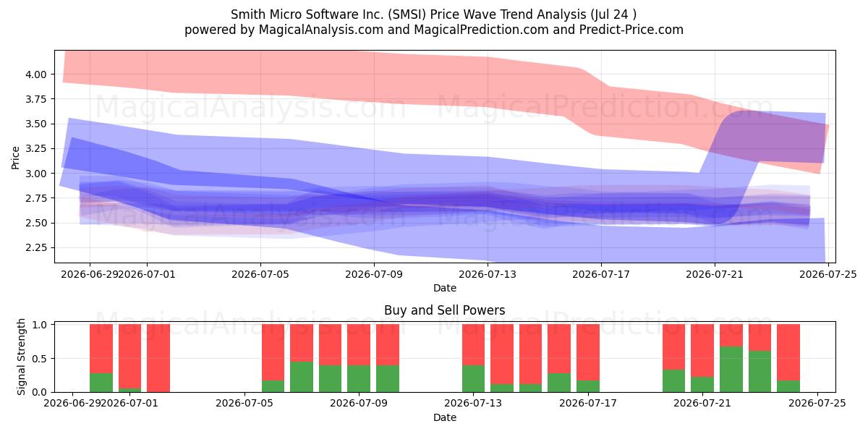This screenshot has height=434, width=868.
Task: Click 2026-07-05 tick on the price chart
Action: (x=260, y=274)
